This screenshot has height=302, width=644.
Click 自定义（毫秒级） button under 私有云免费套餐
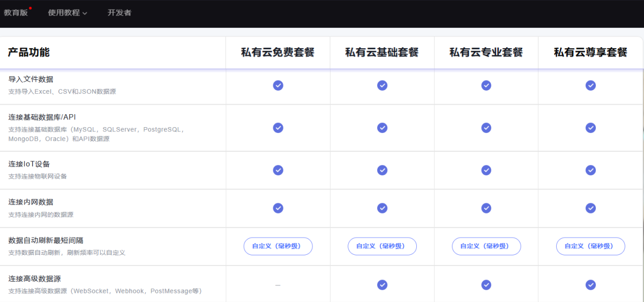tap(278, 246)
